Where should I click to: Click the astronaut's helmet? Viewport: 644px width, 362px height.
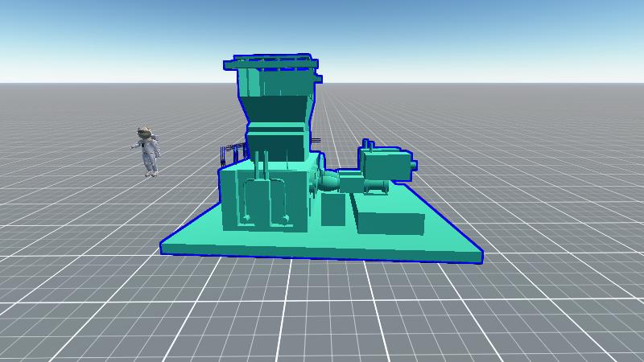(x=145, y=132)
